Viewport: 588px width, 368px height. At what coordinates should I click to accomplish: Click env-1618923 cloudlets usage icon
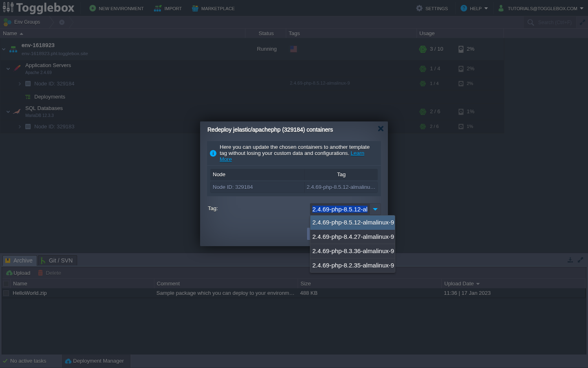[x=423, y=49]
